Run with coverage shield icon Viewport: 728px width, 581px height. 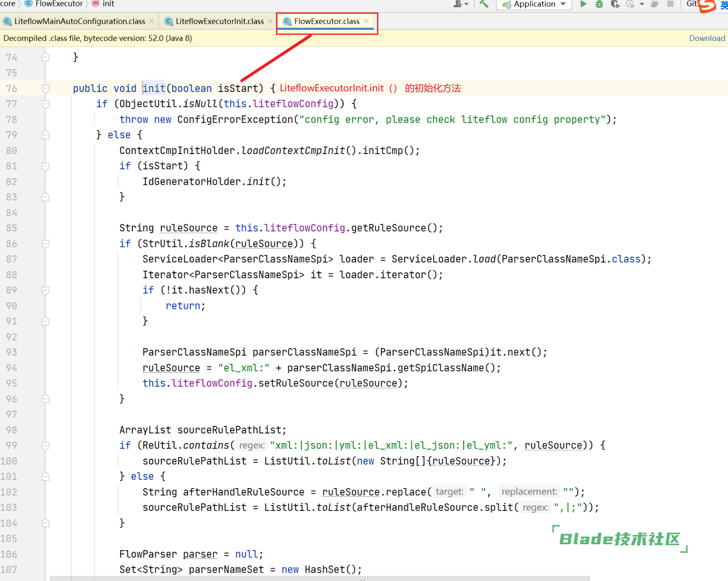point(615,4)
